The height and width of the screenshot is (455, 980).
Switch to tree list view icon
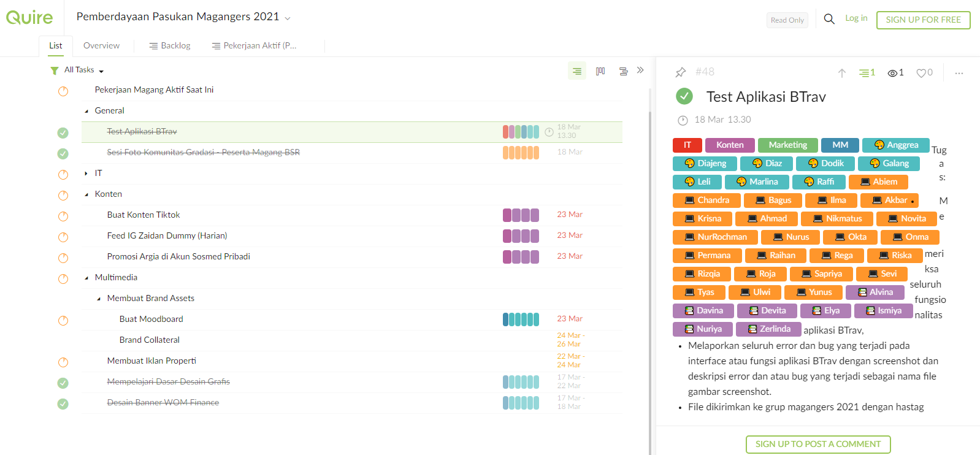577,71
